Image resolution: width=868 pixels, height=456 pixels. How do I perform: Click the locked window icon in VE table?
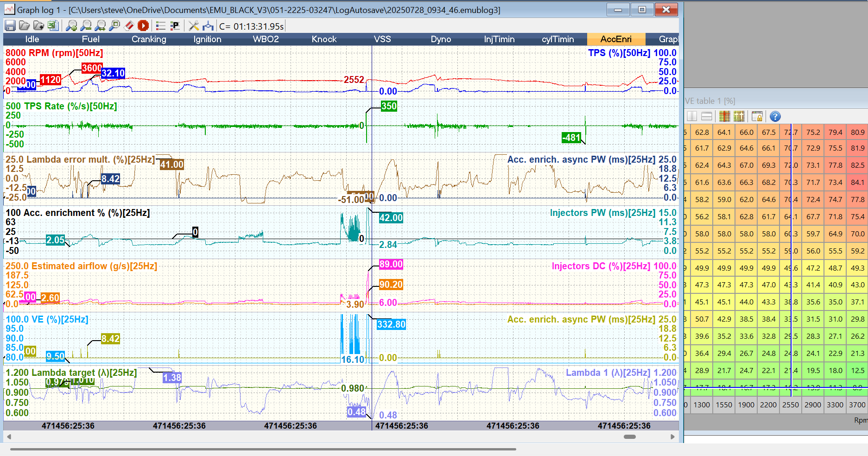[757, 116]
